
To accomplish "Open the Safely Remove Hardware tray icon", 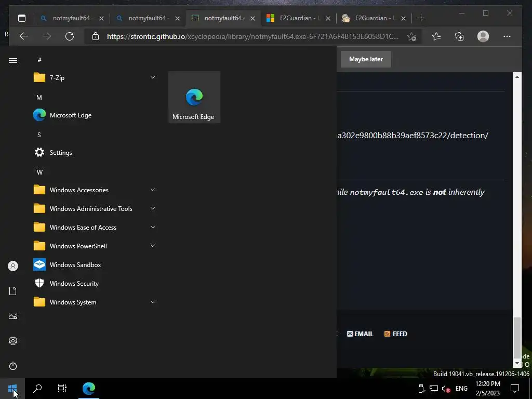I will click(421, 389).
